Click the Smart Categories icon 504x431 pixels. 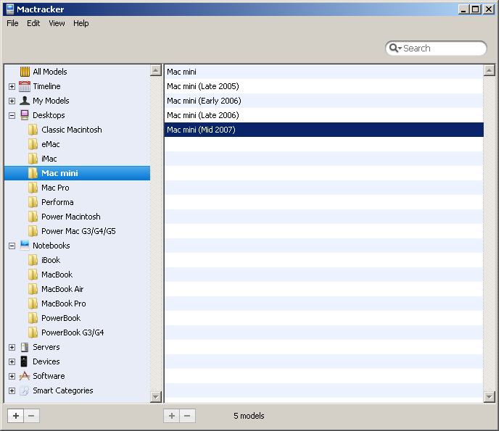25,390
